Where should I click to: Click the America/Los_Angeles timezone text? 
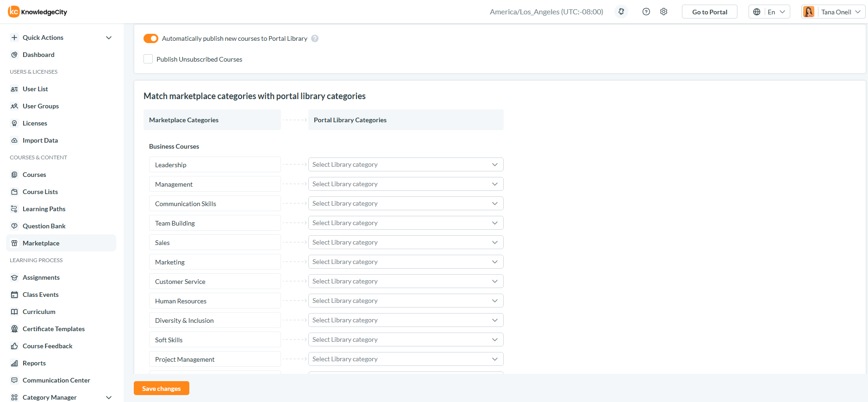coord(546,12)
